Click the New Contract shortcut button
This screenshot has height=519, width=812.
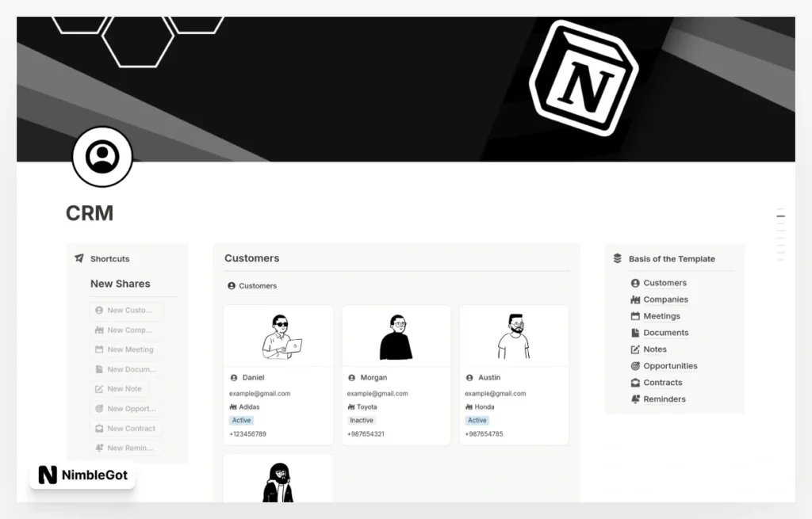point(126,429)
